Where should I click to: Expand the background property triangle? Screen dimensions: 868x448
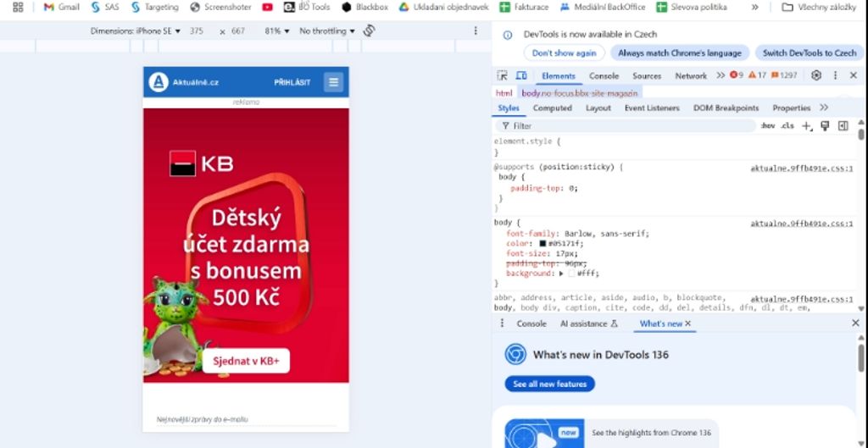[x=561, y=274]
